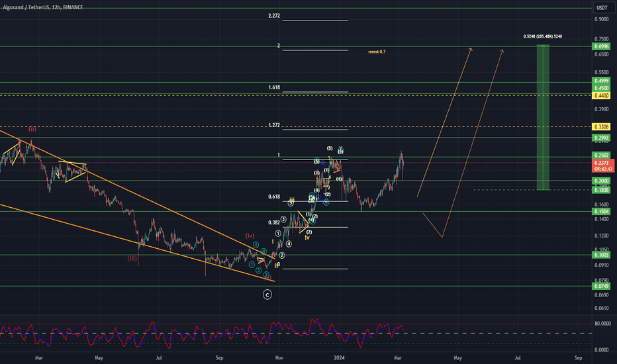
Task: Click the 2.272 Fibonacci extension label
Action: (274, 16)
